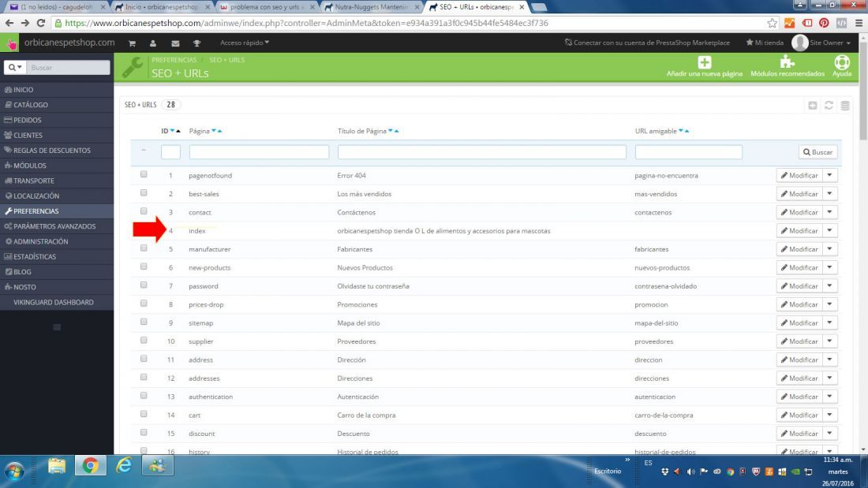Open the Mi tienda link
This screenshot has height=488, width=868.
coord(765,43)
